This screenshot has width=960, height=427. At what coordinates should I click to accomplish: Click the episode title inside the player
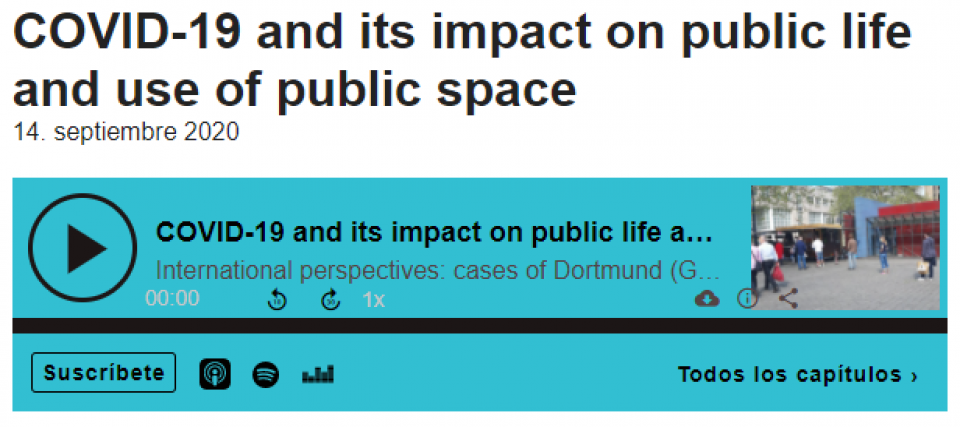(x=435, y=233)
